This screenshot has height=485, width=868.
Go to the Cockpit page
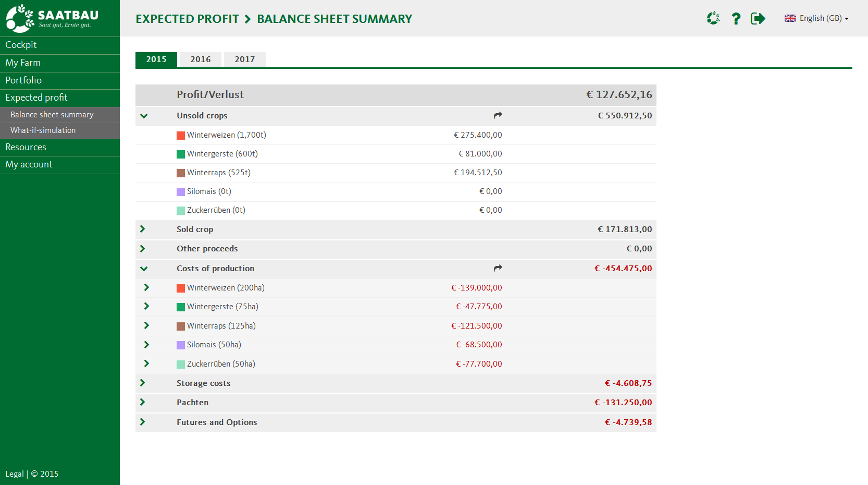pyautogui.click(x=21, y=45)
